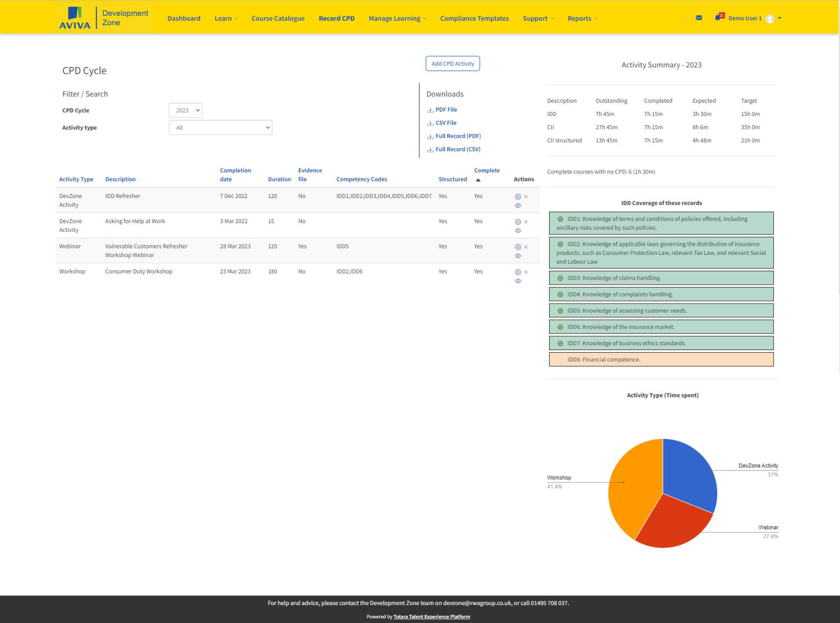The height and width of the screenshot is (623, 840).
Task: Click the Add CPD Activity button
Action: 452,63
